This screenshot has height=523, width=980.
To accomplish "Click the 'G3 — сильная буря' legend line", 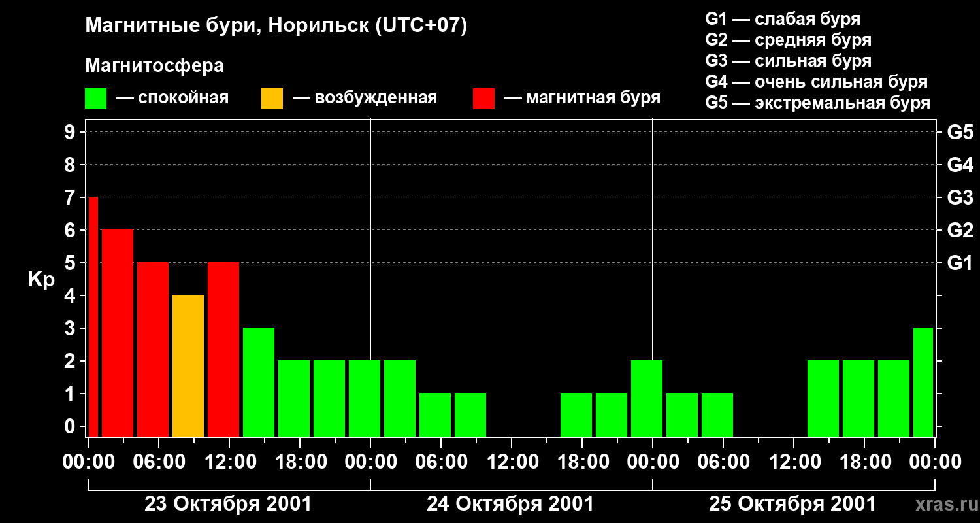I will 788,61.
